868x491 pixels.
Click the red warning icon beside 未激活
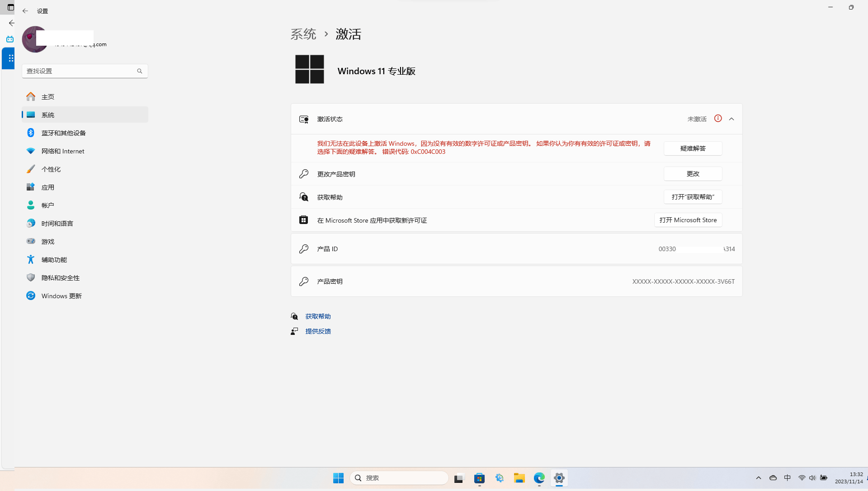(718, 119)
